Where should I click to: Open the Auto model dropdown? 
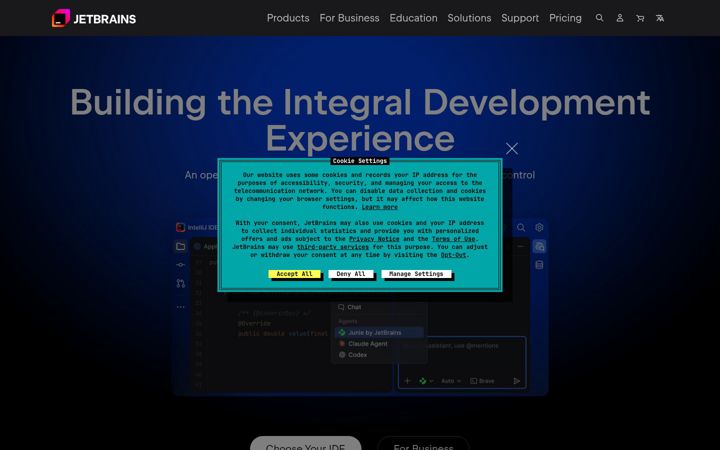click(451, 381)
